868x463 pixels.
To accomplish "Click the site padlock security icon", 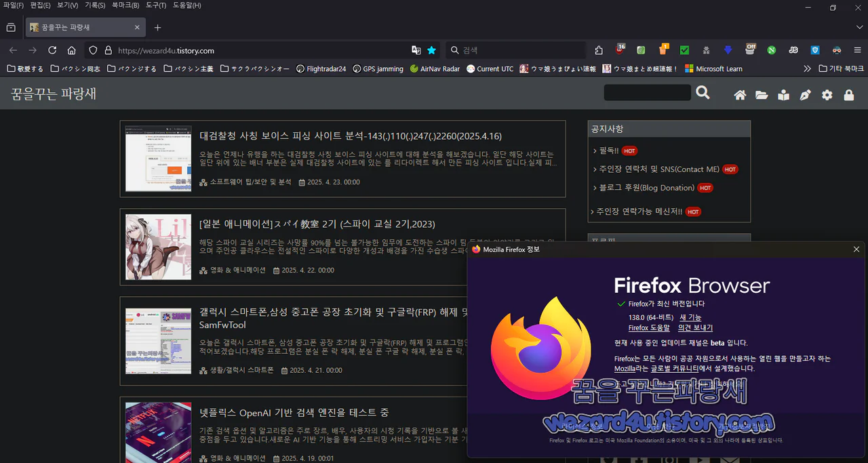I will (108, 50).
